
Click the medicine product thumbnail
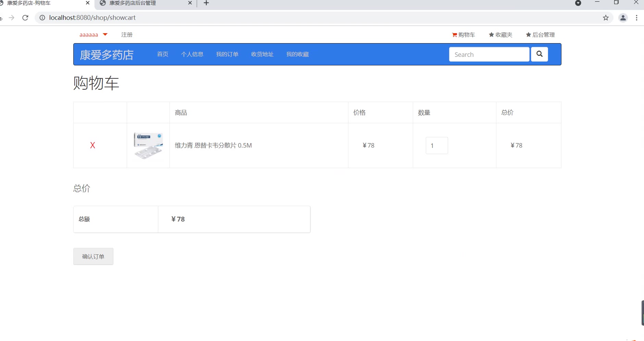148,146
